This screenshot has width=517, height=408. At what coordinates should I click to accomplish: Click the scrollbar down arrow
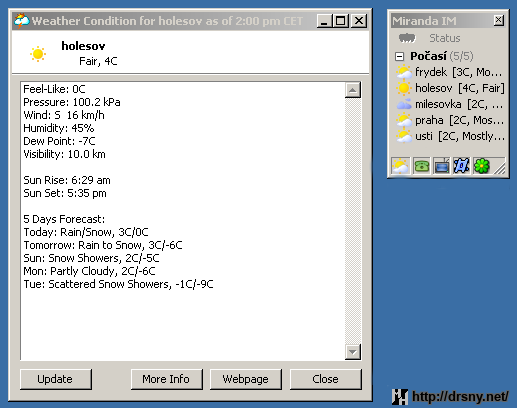pyautogui.click(x=353, y=352)
